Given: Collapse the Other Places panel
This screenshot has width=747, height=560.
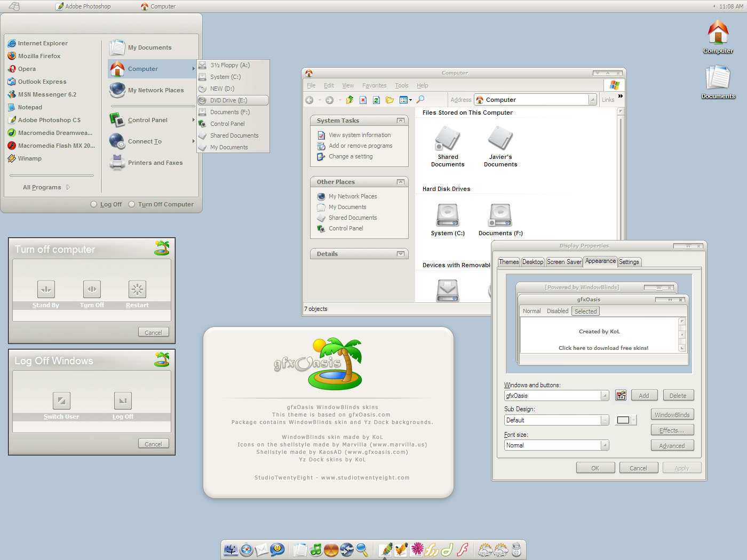Looking at the screenshot, I should click(401, 182).
